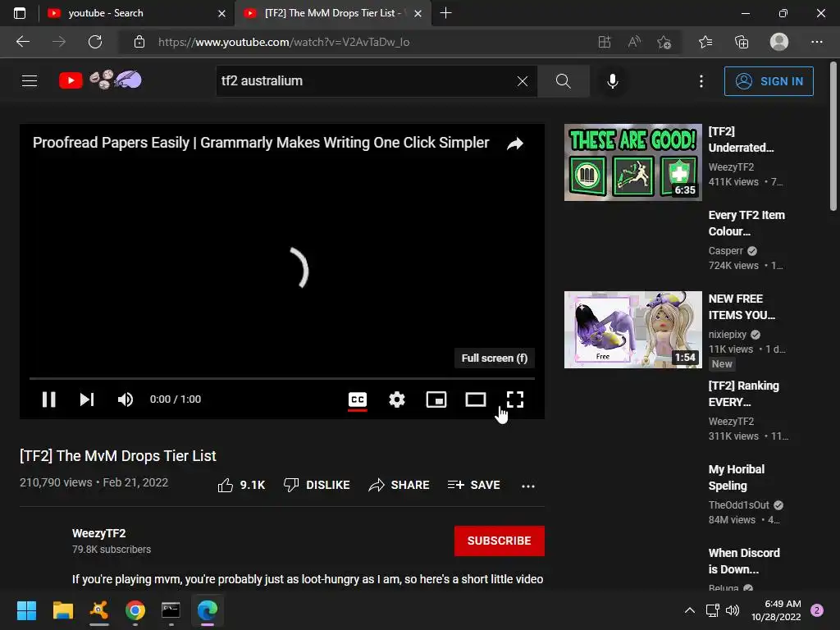Open the SHARE dialog
Image resolution: width=840 pixels, height=630 pixels.
coord(399,486)
